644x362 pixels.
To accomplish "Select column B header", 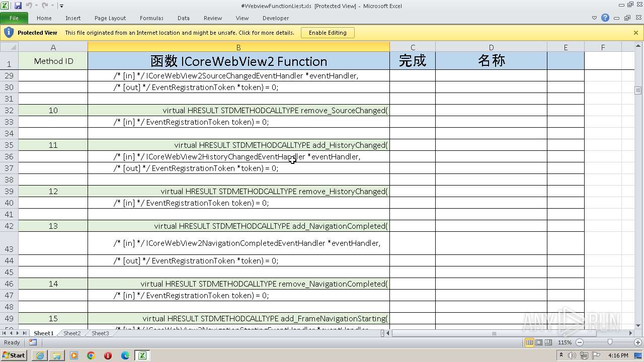I will coord(238,47).
